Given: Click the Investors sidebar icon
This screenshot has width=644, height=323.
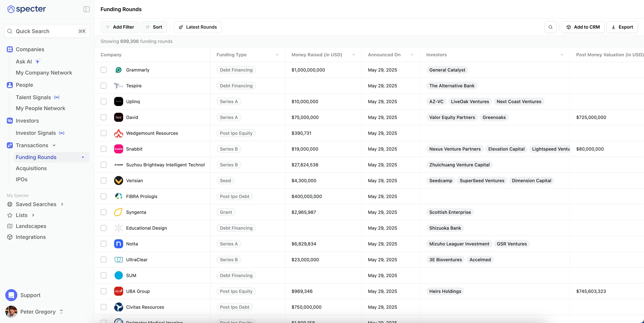Looking at the screenshot, I should pos(10,121).
